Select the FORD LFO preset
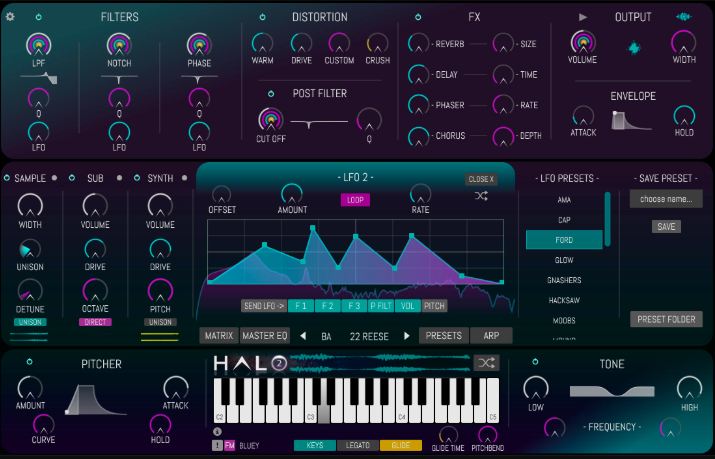Viewport: 715px width, 459px height. click(564, 240)
